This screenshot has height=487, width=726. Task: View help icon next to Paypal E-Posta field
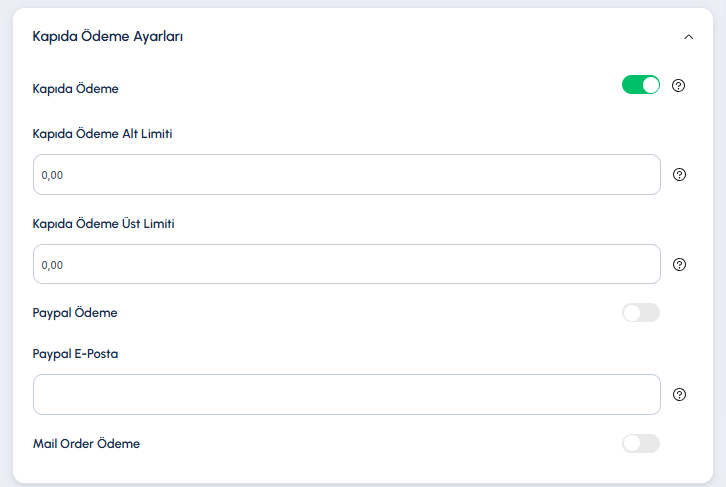tap(679, 394)
